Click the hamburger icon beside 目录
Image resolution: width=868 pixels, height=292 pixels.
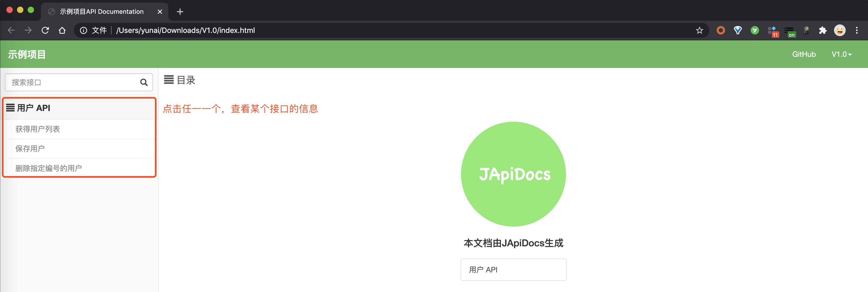pos(169,80)
